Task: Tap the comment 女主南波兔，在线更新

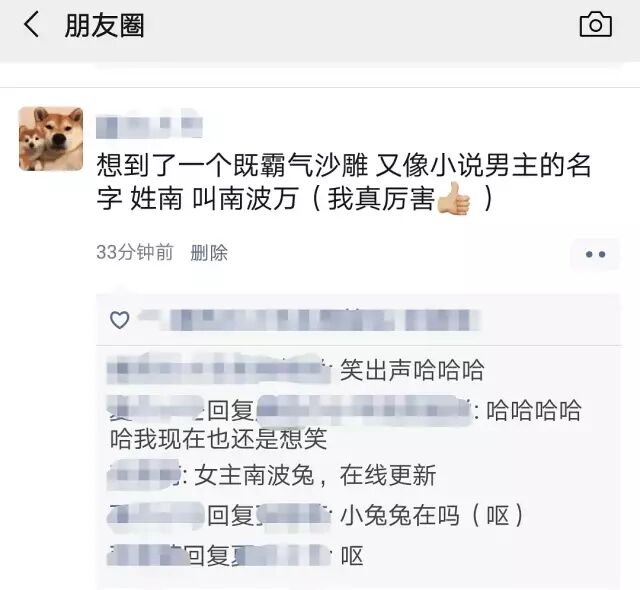Action: [315, 475]
